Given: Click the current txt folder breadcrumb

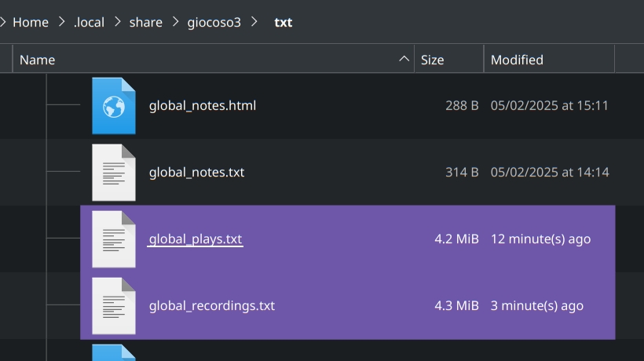Looking at the screenshot, I should 283,23.
